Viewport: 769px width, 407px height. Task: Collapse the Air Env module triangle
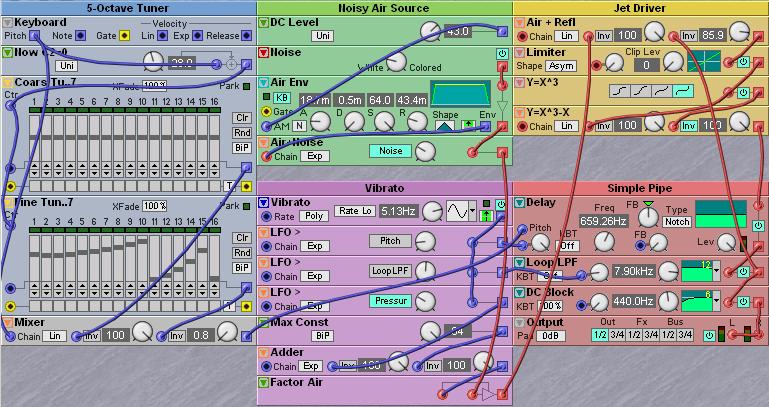click(x=264, y=82)
